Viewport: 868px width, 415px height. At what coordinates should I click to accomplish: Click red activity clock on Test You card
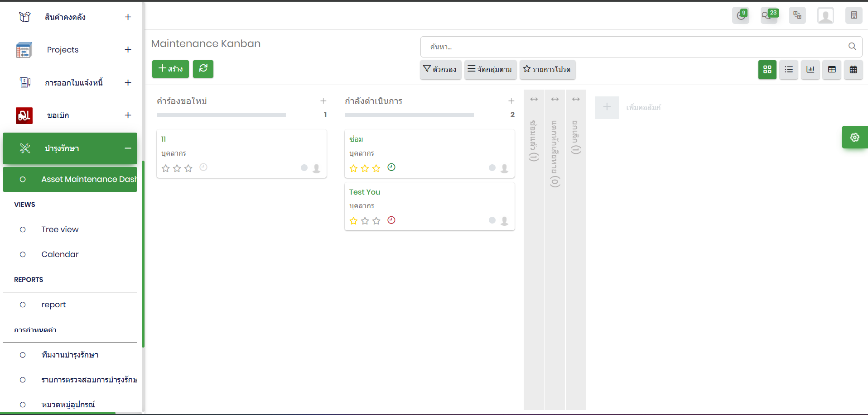391,220
